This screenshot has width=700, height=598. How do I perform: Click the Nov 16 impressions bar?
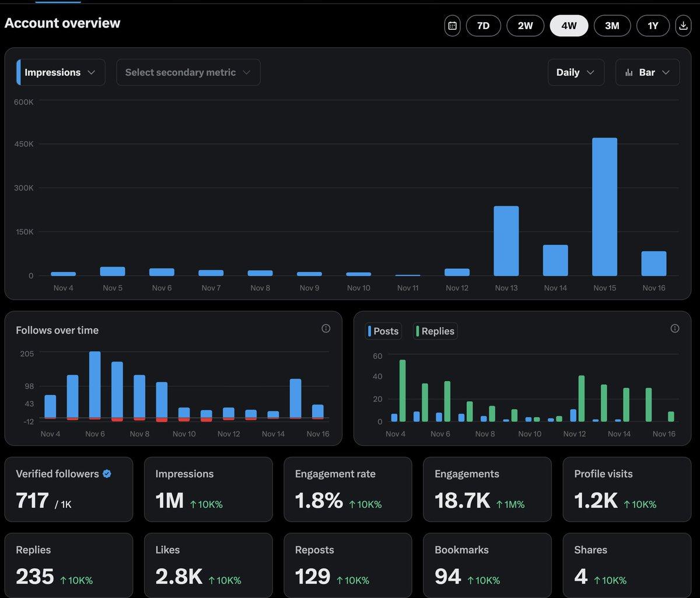[x=654, y=263]
